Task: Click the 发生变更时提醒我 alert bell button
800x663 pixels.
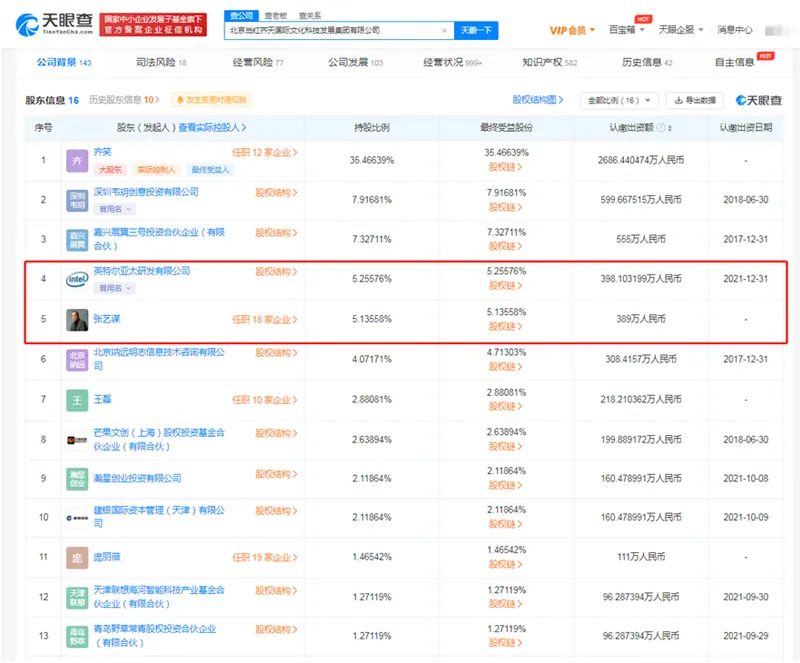Action: pos(211,100)
